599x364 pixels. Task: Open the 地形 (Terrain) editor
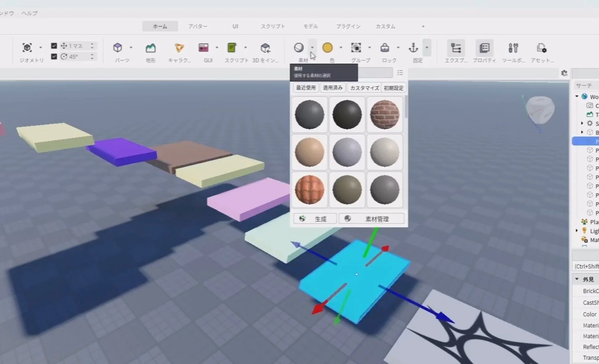151,48
